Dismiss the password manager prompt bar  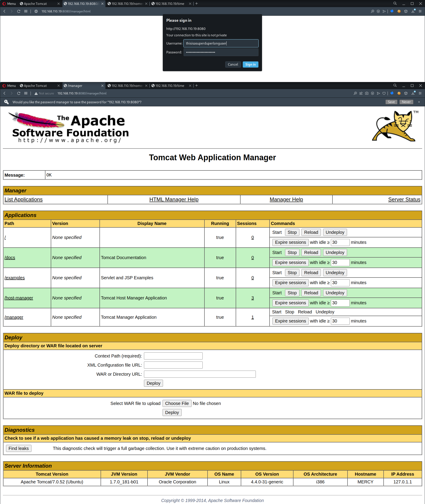pos(419,102)
